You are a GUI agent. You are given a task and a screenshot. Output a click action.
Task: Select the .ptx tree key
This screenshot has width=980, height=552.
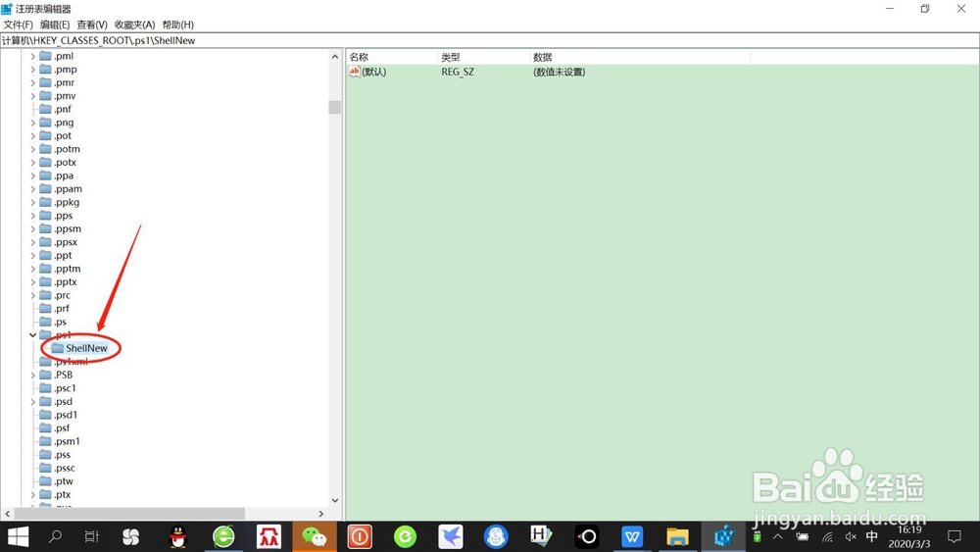point(62,494)
